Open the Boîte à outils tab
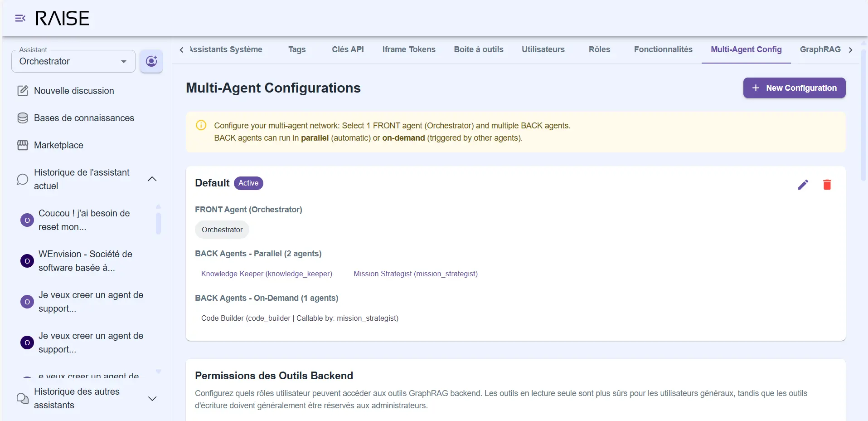The height and width of the screenshot is (421, 868). [x=478, y=49]
